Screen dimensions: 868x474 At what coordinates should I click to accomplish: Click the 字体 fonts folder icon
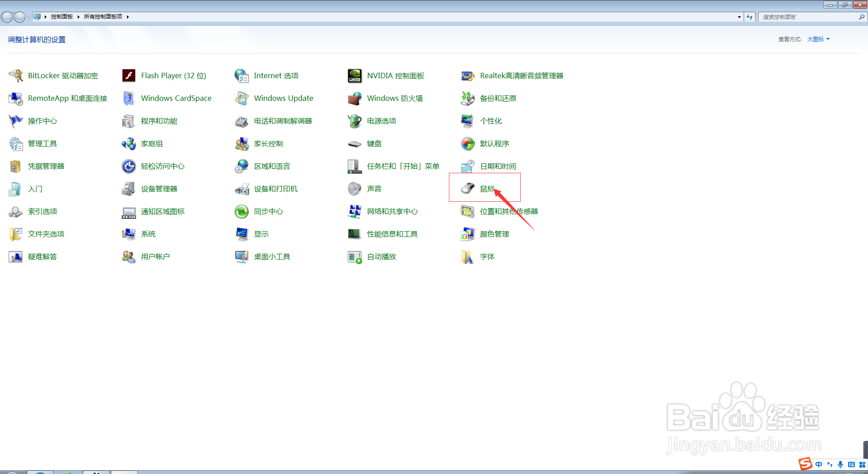pos(468,256)
